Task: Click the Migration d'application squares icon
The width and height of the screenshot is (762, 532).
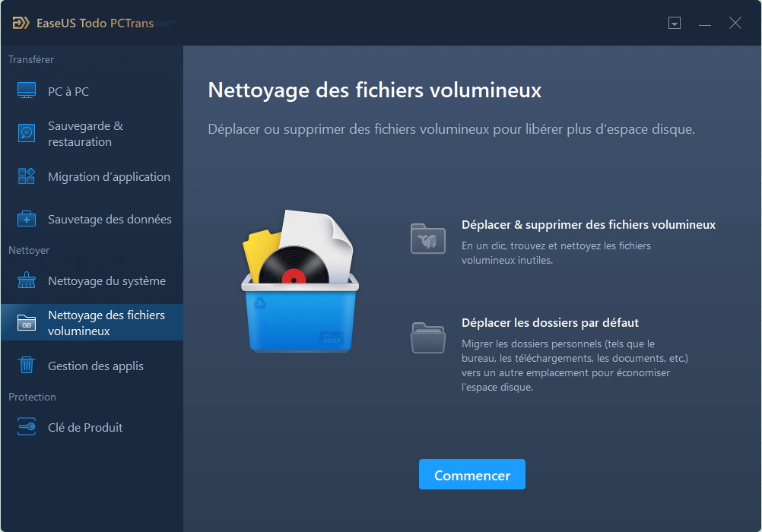Action: [x=27, y=176]
